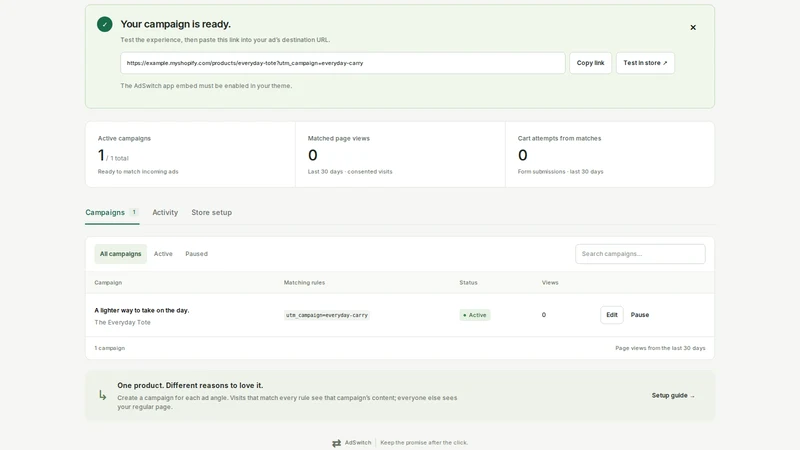Viewport: 800px width, 450px height.
Task: Click the Campaigns tab count badge
Action: [x=134, y=212]
